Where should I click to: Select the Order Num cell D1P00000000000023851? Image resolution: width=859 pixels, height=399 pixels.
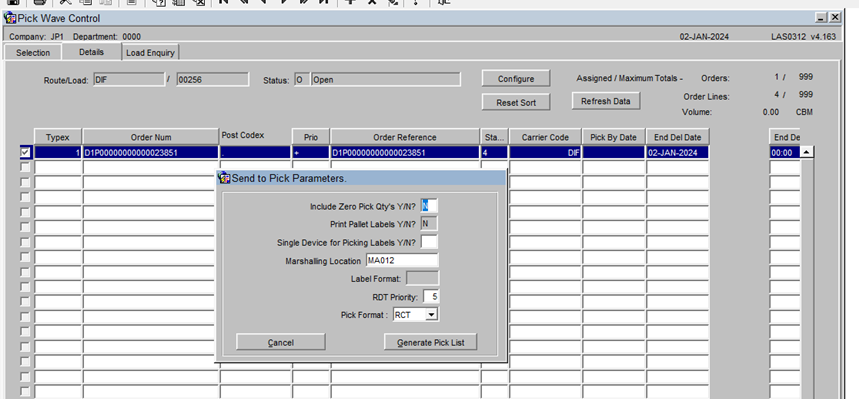tap(151, 153)
